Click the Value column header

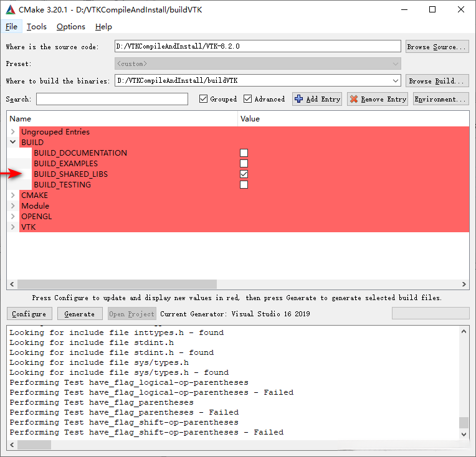tap(354, 119)
